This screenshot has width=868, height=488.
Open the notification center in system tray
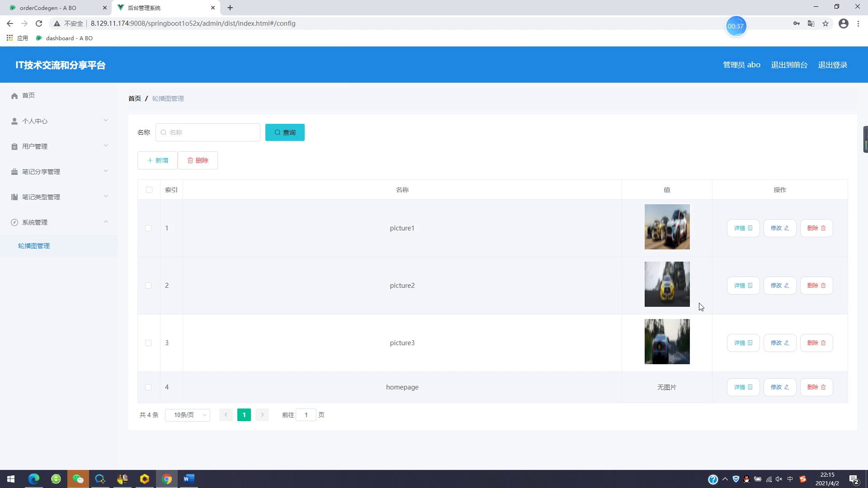[x=854, y=479]
